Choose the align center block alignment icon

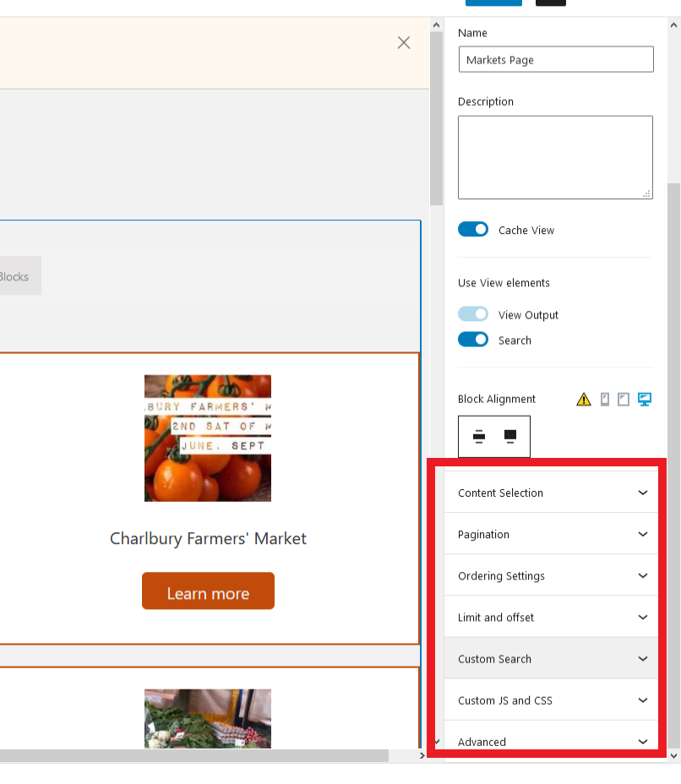coord(478,437)
